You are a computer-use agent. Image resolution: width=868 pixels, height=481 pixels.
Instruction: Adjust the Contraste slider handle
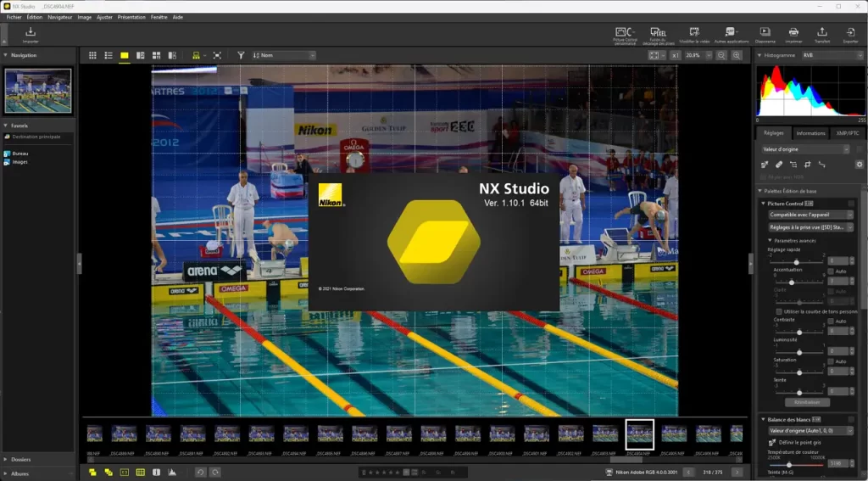click(798, 333)
